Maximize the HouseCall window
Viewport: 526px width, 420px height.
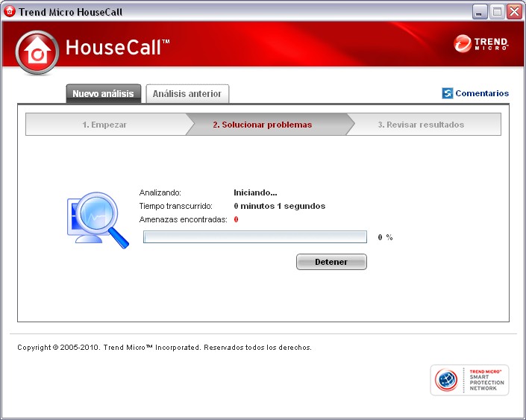(497, 12)
